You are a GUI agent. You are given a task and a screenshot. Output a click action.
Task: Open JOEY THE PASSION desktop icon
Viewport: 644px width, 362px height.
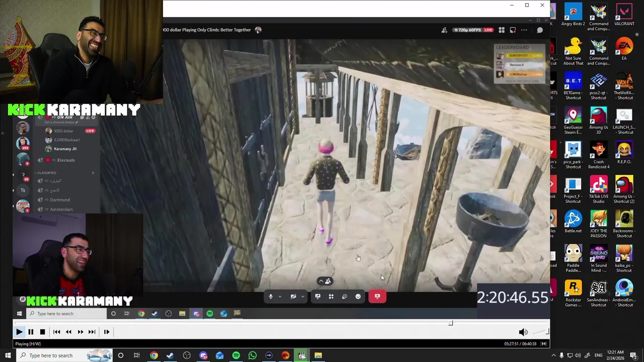click(x=598, y=224)
